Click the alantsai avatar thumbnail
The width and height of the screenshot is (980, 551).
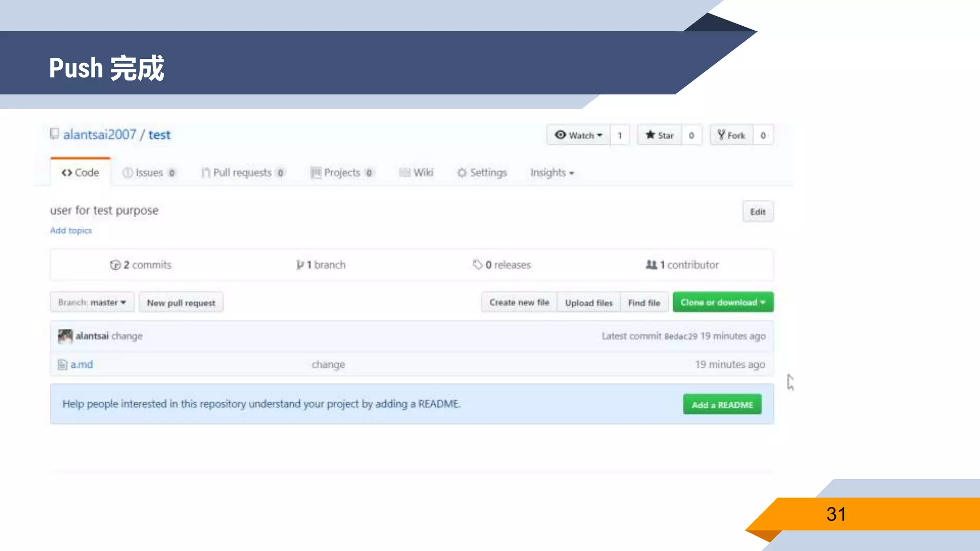(65, 336)
